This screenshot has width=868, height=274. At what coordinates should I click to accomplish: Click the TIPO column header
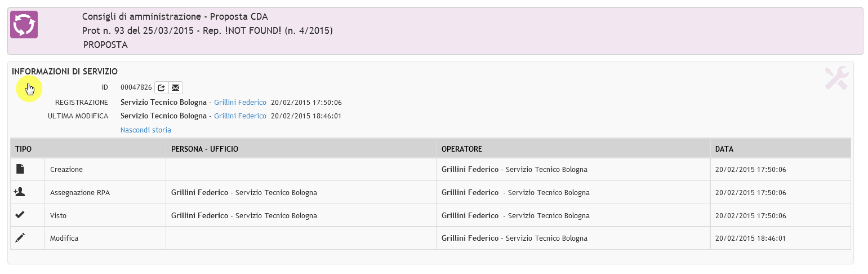tap(23, 149)
